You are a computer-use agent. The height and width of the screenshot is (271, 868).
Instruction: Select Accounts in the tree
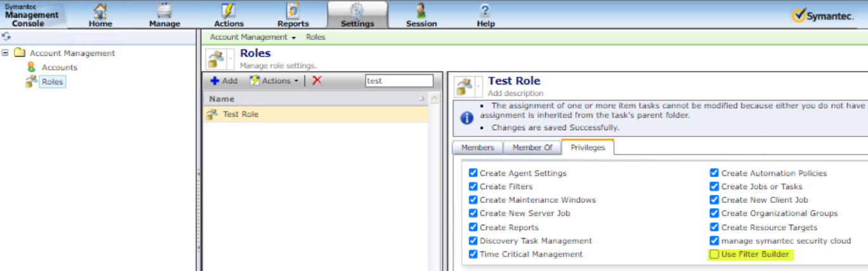coord(60,67)
